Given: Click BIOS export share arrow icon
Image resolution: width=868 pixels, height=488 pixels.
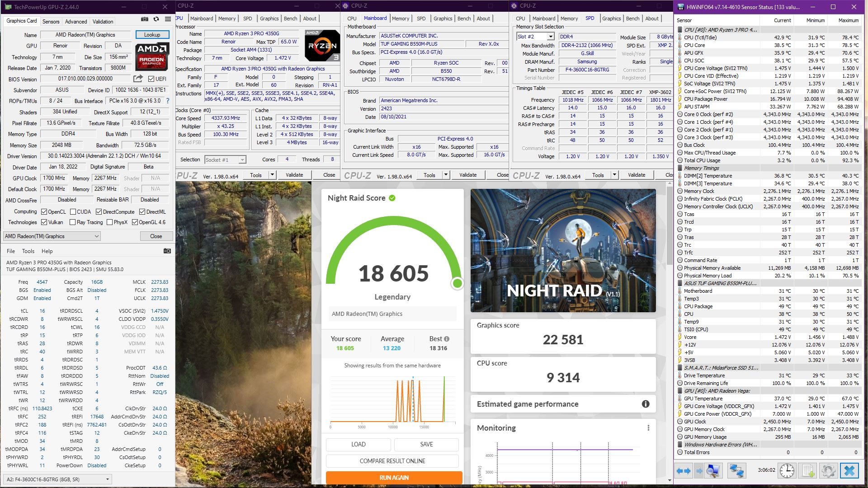Looking at the screenshot, I should tap(138, 79).
